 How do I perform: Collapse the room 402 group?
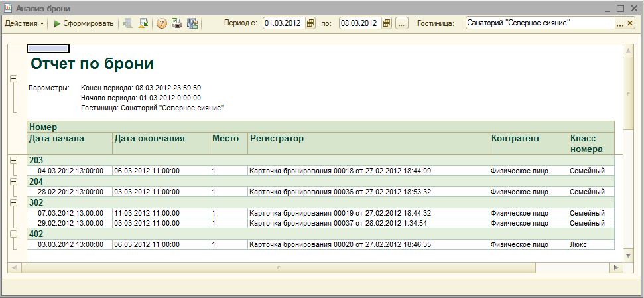tap(13, 234)
